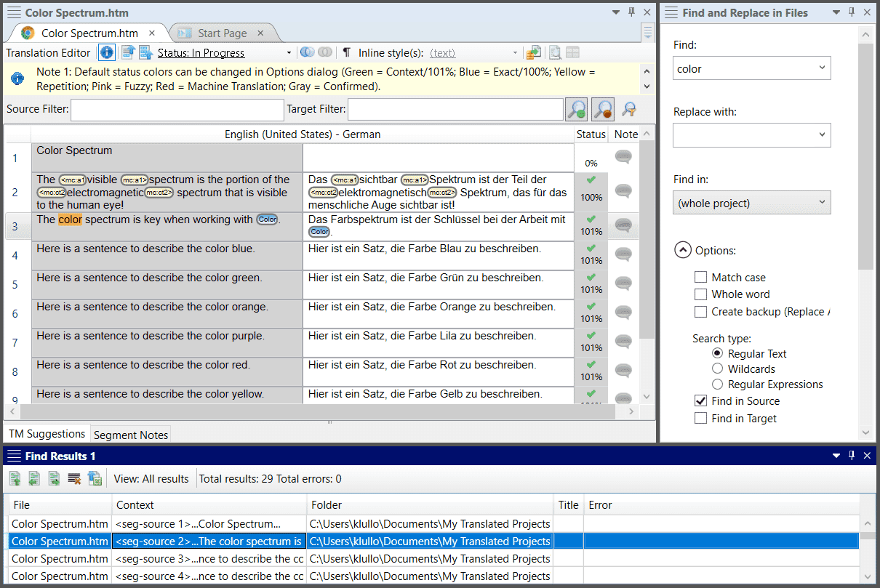
Task: Close the Start Page tab
Action: pyautogui.click(x=261, y=33)
